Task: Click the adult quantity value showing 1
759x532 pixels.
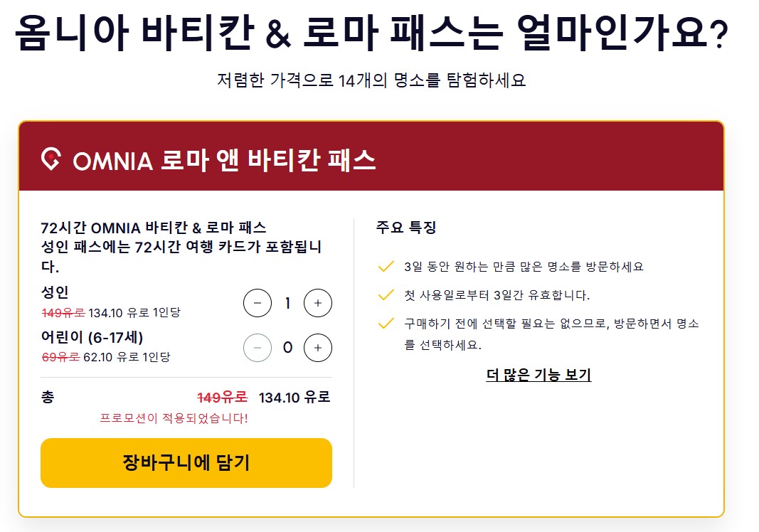Action: [x=287, y=302]
